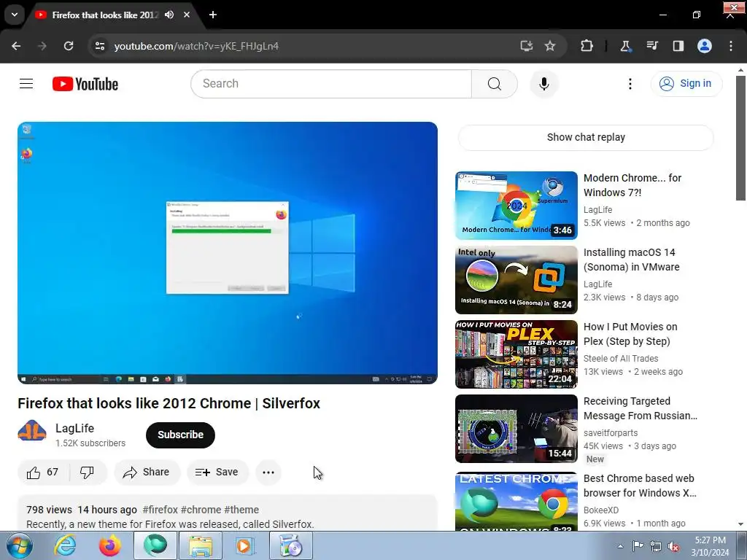This screenshot has height=560, width=747.
Task: Open the Chrome profile avatar
Action: tap(705, 46)
